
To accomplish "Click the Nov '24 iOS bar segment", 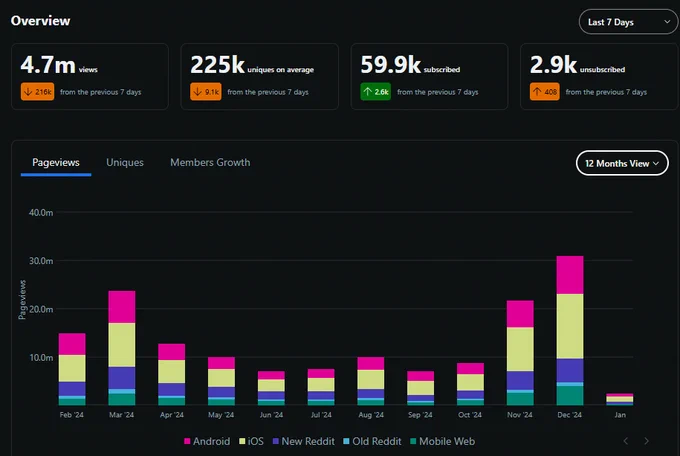I will [520, 349].
